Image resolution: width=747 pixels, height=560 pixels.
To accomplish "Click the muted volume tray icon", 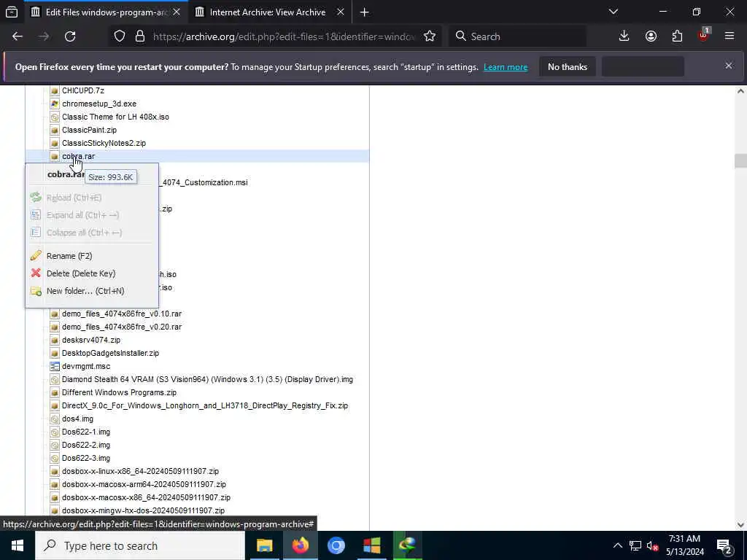I will pos(652,545).
